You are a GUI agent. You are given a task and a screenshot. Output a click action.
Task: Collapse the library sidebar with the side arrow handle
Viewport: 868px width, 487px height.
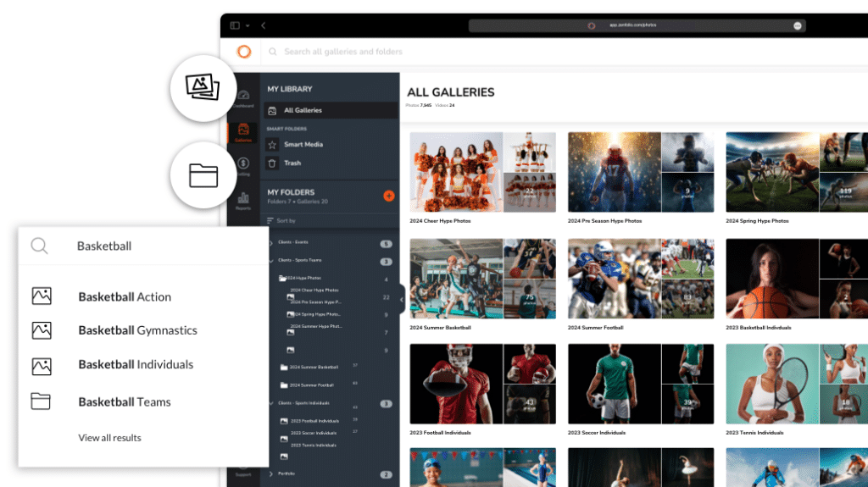tap(402, 299)
